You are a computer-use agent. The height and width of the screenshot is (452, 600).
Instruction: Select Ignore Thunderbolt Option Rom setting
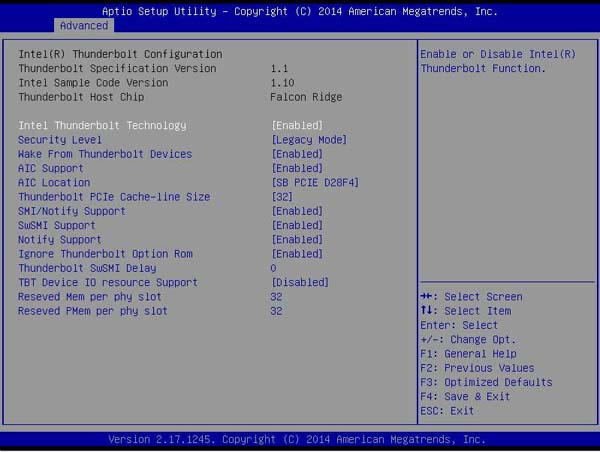pos(105,254)
